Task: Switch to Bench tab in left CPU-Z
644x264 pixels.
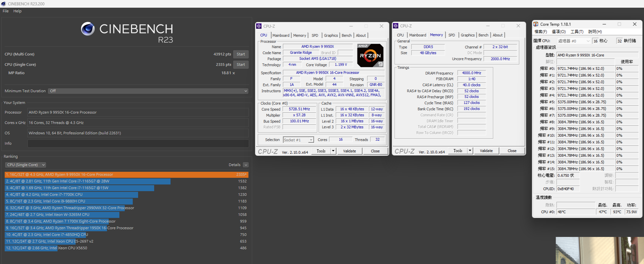Action: [347, 35]
